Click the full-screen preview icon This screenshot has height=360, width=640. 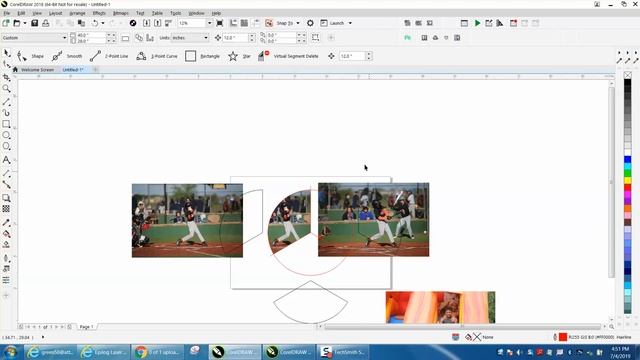(220, 23)
